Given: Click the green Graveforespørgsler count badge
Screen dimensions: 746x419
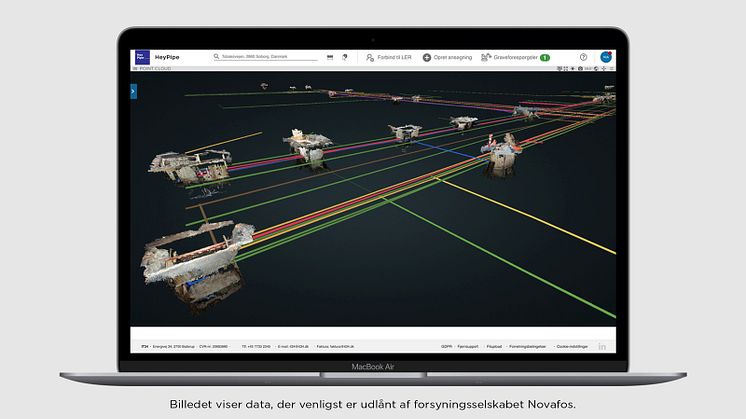Looking at the screenshot, I should pyautogui.click(x=545, y=58).
